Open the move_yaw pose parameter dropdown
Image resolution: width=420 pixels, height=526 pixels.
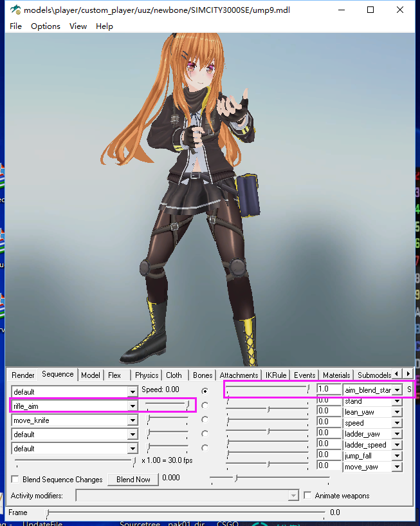tap(397, 467)
